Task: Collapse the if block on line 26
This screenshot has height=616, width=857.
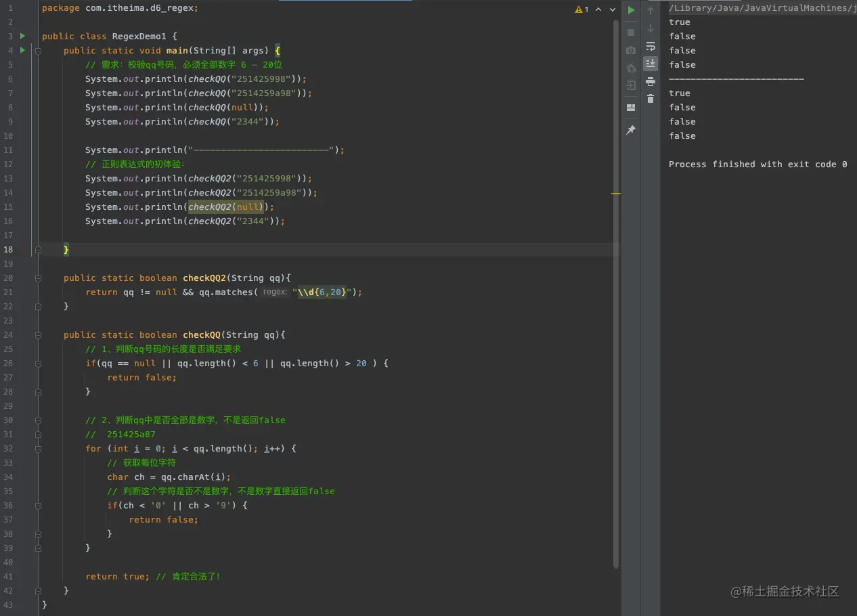Action: pyautogui.click(x=39, y=364)
